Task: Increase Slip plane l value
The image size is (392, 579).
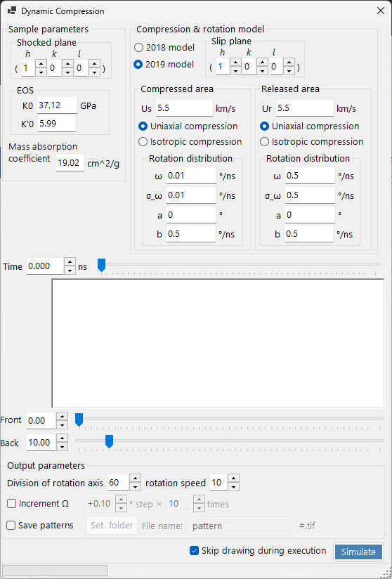Action: click(289, 63)
